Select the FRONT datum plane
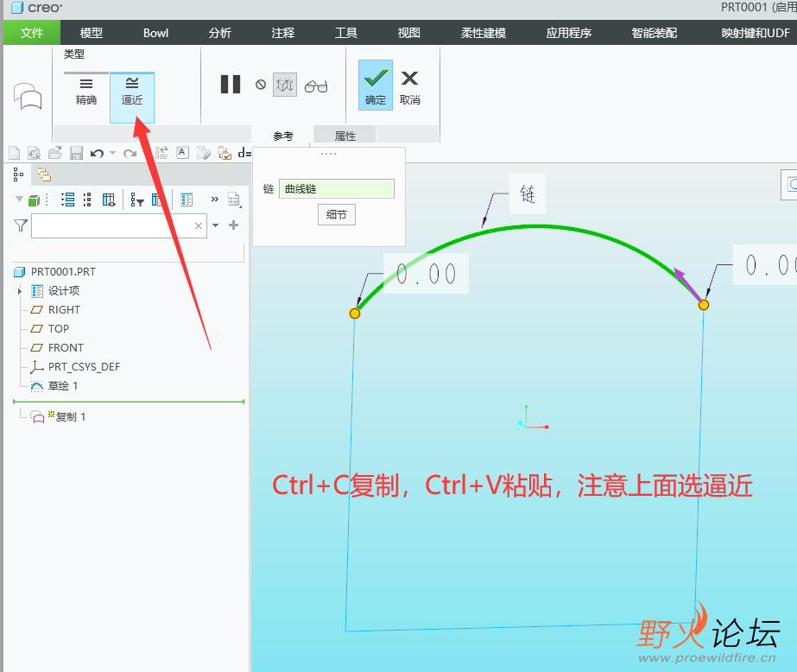797x672 pixels. pyautogui.click(x=66, y=348)
